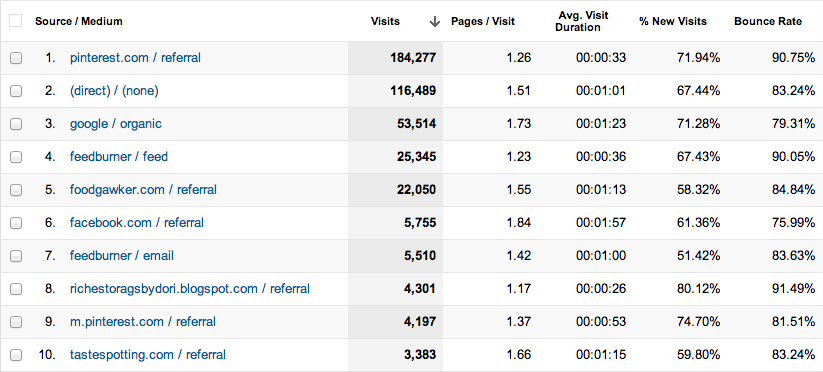Click the facebook.com / referral link

[136, 222]
